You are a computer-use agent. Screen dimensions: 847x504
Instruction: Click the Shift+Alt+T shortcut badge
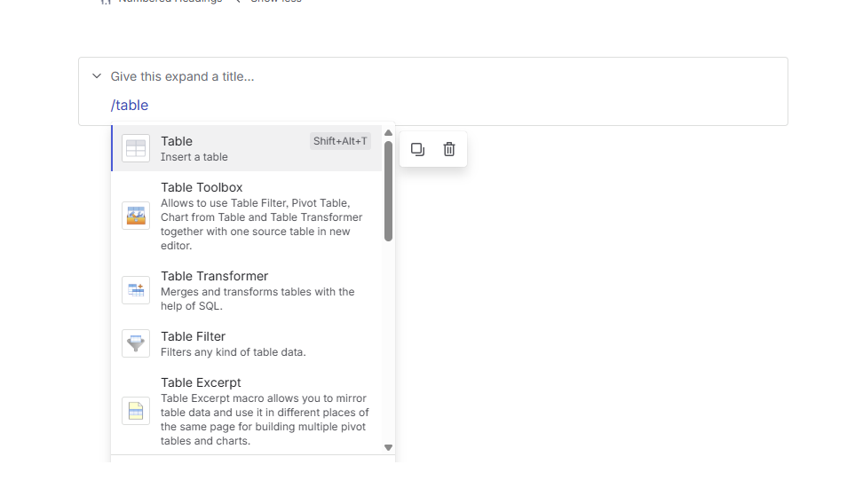tap(340, 141)
